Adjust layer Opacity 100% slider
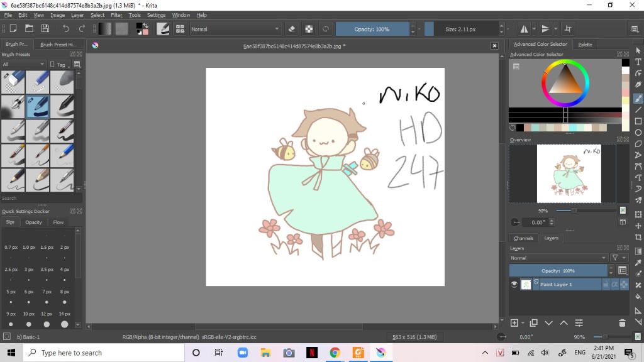This screenshot has height=362, width=644. pyautogui.click(x=558, y=270)
